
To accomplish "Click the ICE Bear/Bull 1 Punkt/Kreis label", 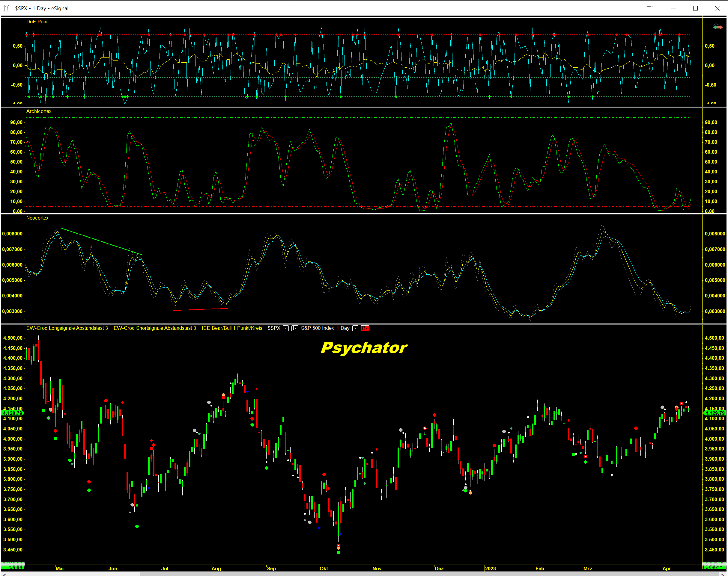I will point(232,328).
